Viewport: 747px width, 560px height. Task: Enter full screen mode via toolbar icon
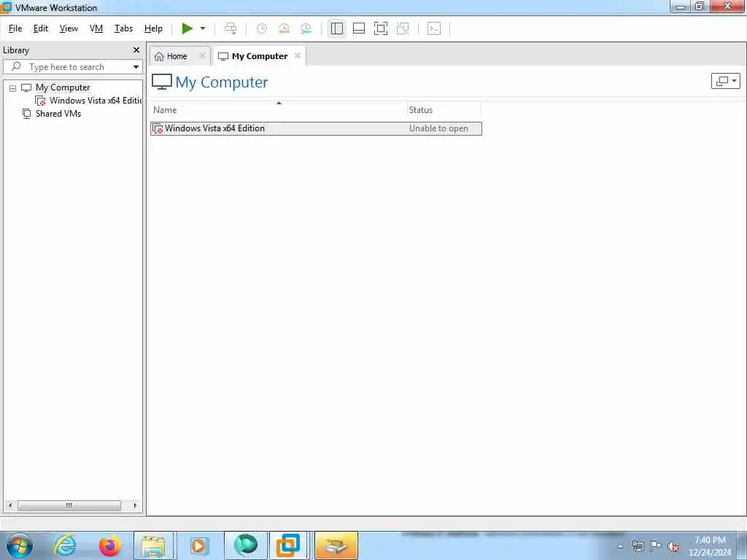click(x=381, y=28)
